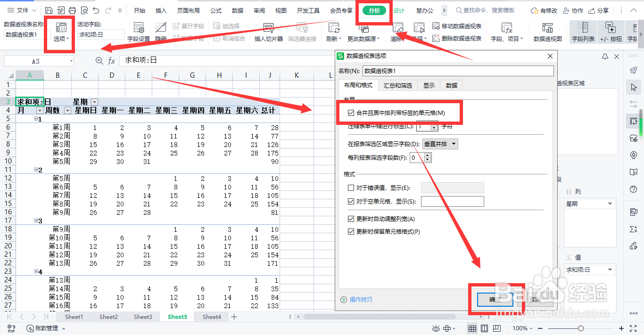
Task: Uncheck 合并且居中排列带标签的单元格
Action: [351, 113]
